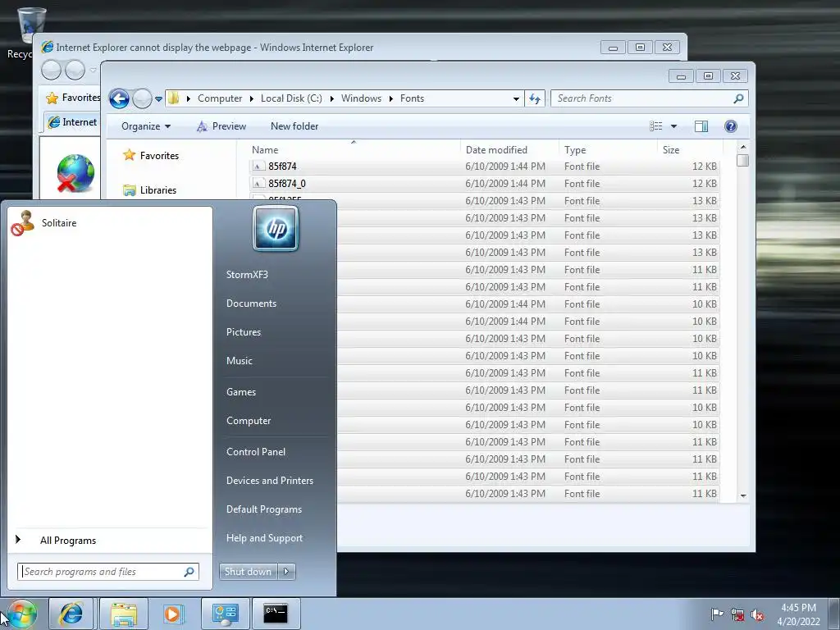The image size is (840, 630).
Task: Expand the arrow after Local Disk (C:)
Action: [x=332, y=98]
